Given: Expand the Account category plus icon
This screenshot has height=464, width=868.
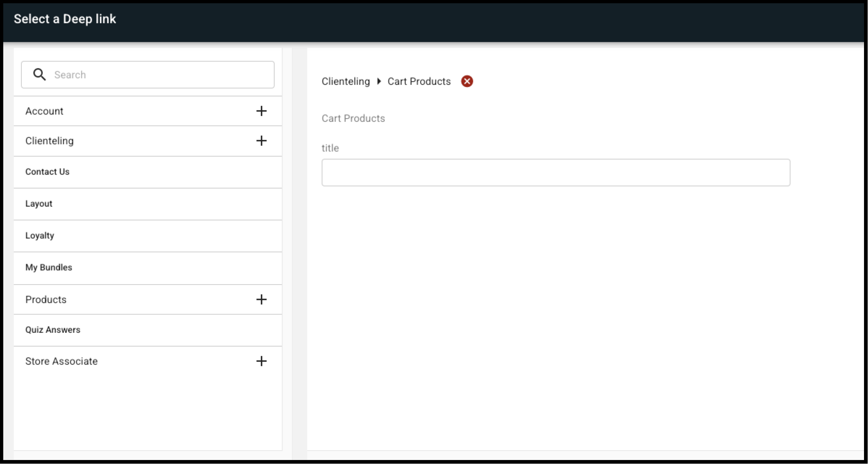Looking at the screenshot, I should coord(261,111).
